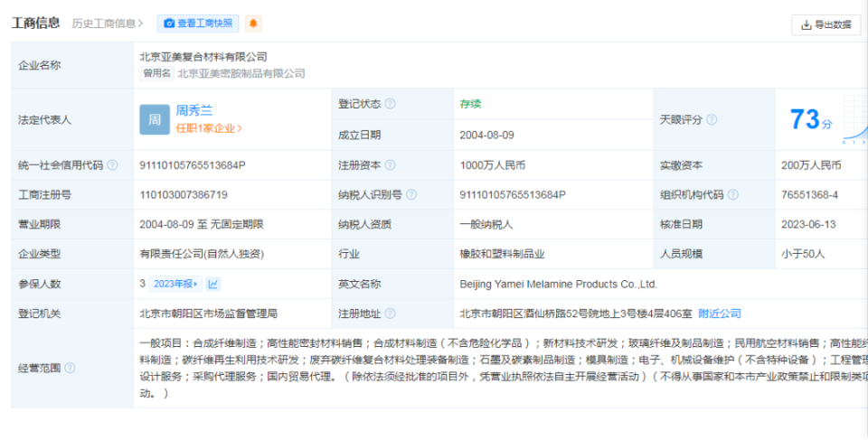Click the orange notification bell icon
Image resolution: width=868 pixels, height=440 pixels.
click(x=253, y=23)
